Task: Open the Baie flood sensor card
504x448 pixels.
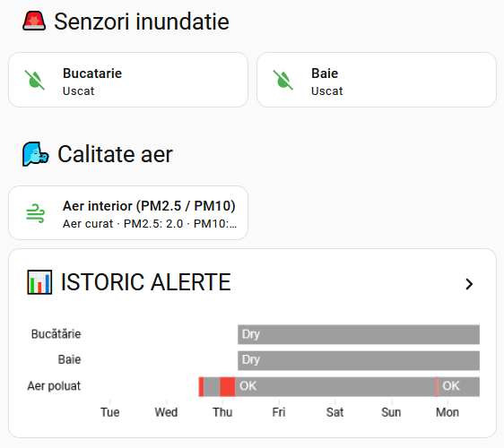Action: click(377, 80)
